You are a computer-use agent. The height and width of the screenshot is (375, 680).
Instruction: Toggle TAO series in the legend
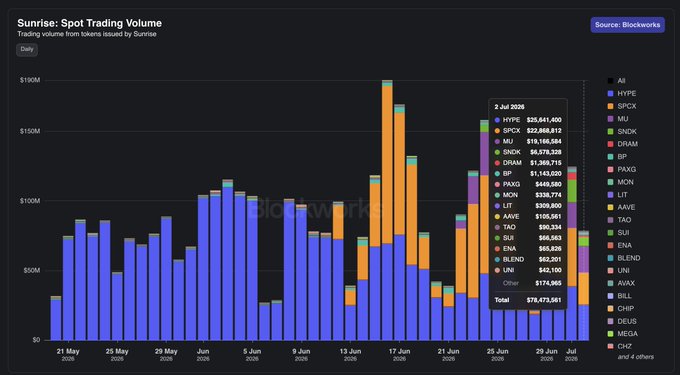(618, 220)
